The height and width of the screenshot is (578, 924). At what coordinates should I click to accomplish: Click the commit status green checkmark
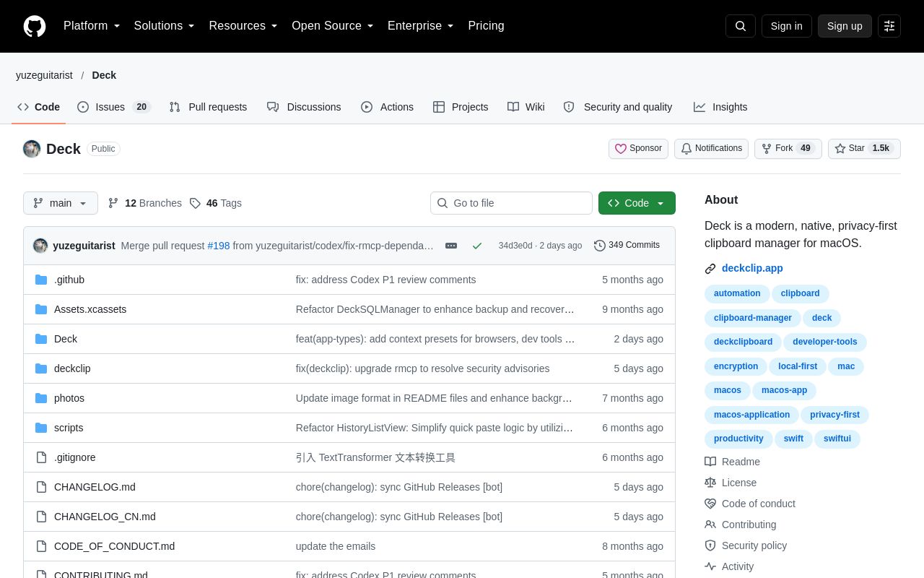tap(477, 246)
